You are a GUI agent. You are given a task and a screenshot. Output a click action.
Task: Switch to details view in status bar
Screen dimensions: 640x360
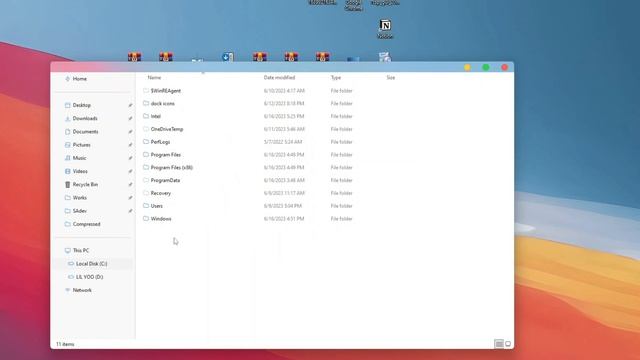click(499, 344)
